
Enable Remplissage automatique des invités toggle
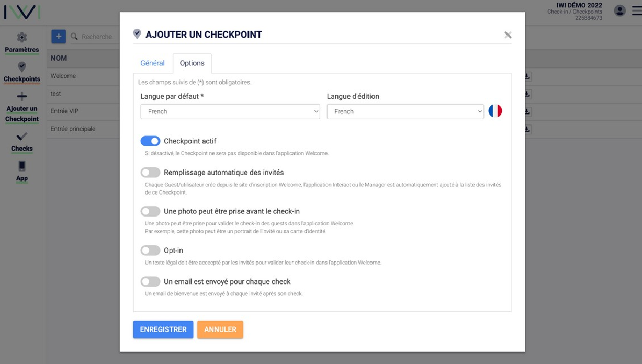[x=150, y=172]
